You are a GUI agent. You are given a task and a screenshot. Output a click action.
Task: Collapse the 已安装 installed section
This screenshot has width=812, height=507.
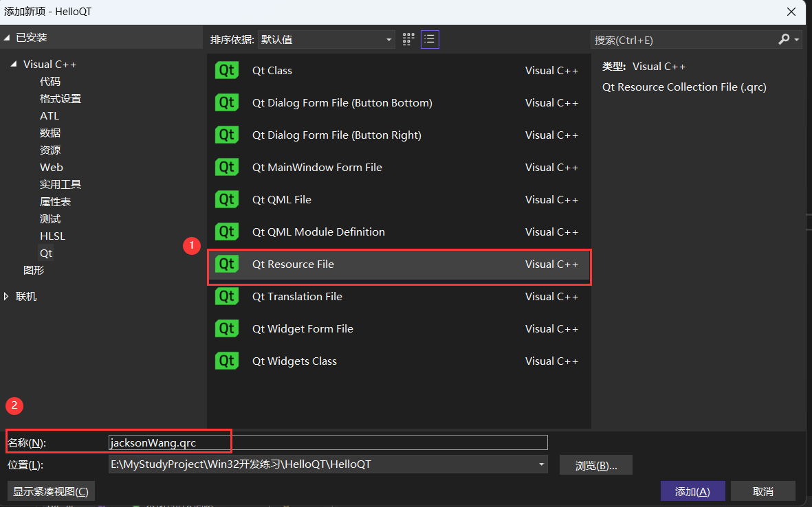point(7,38)
